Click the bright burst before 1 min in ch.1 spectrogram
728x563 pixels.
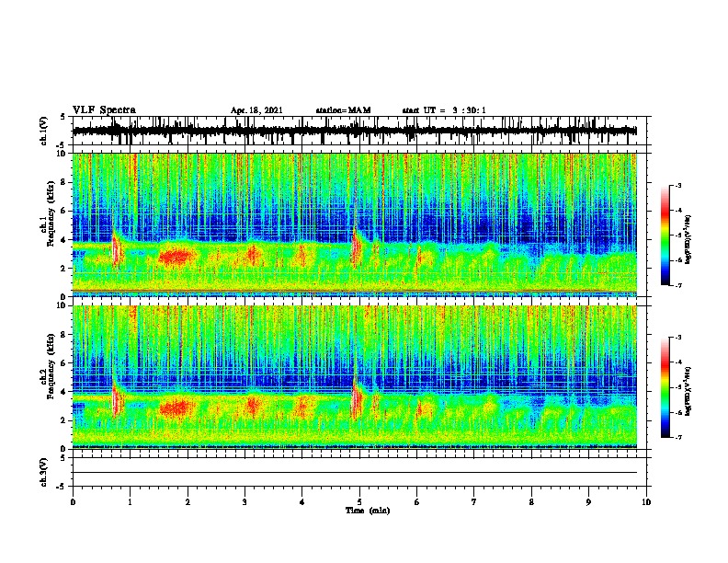pos(116,249)
